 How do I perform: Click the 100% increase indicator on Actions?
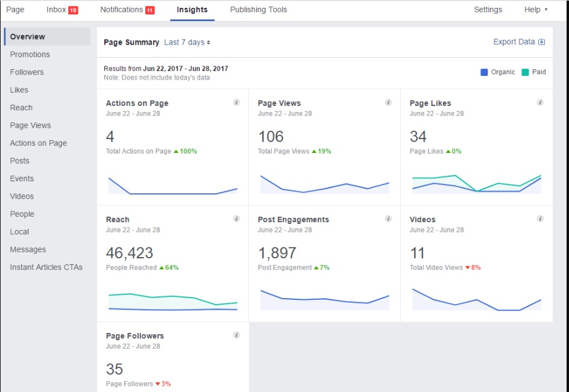coord(186,151)
